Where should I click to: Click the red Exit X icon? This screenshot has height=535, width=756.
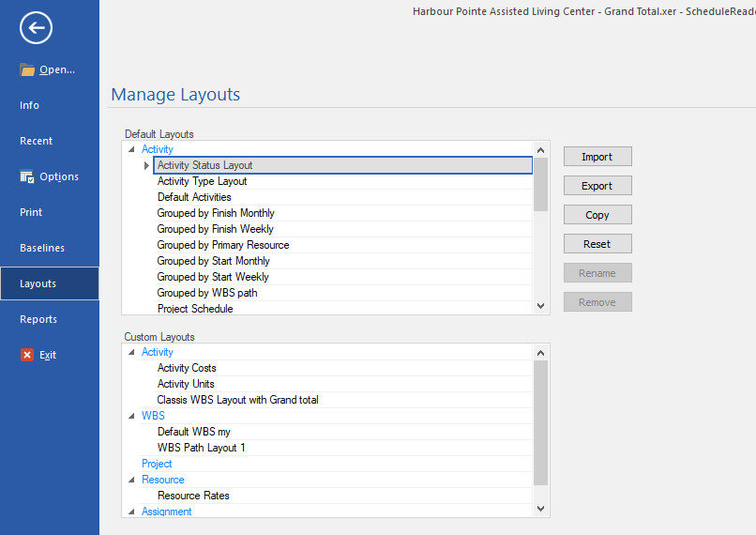[x=27, y=355]
